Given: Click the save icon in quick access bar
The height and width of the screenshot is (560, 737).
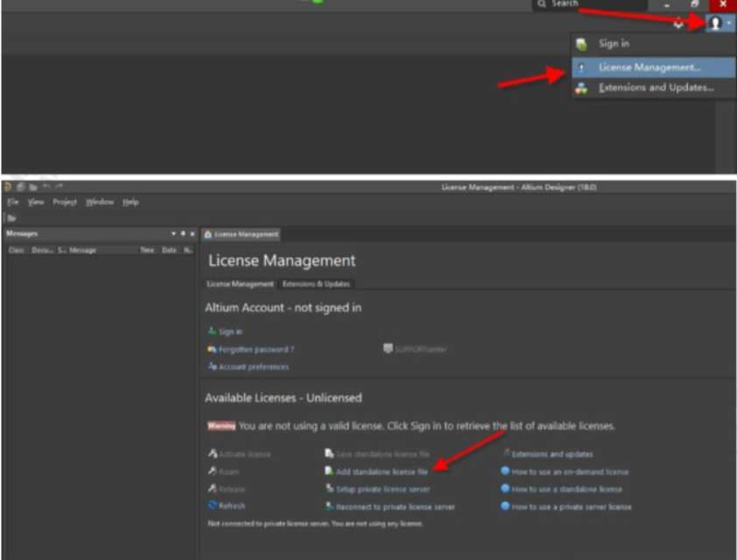Looking at the screenshot, I should pos(21,187).
